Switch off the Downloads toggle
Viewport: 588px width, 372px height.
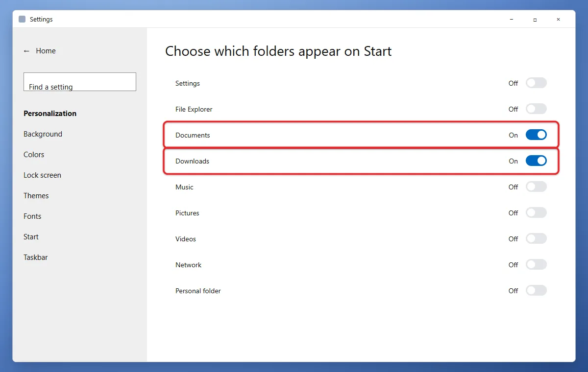click(536, 161)
